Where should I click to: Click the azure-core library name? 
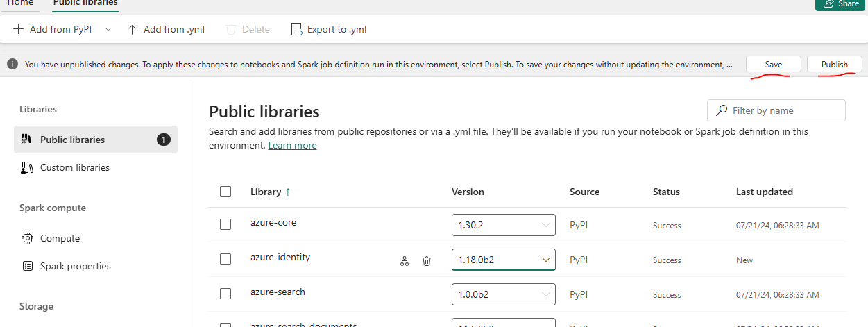pos(273,223)
